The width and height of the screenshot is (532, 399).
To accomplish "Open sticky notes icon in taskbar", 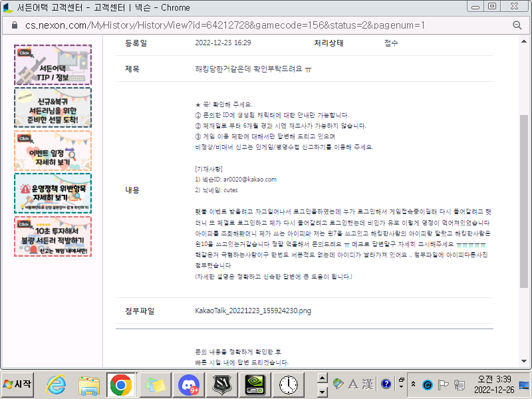I will tap(154, 384).
